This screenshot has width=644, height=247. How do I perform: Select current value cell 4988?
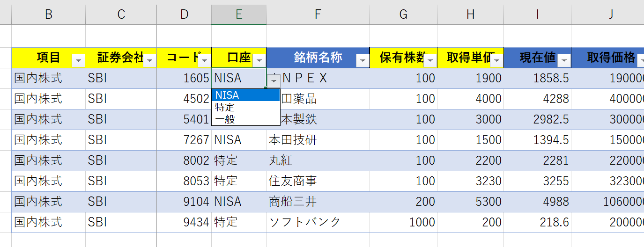click(x=538, y=202)
